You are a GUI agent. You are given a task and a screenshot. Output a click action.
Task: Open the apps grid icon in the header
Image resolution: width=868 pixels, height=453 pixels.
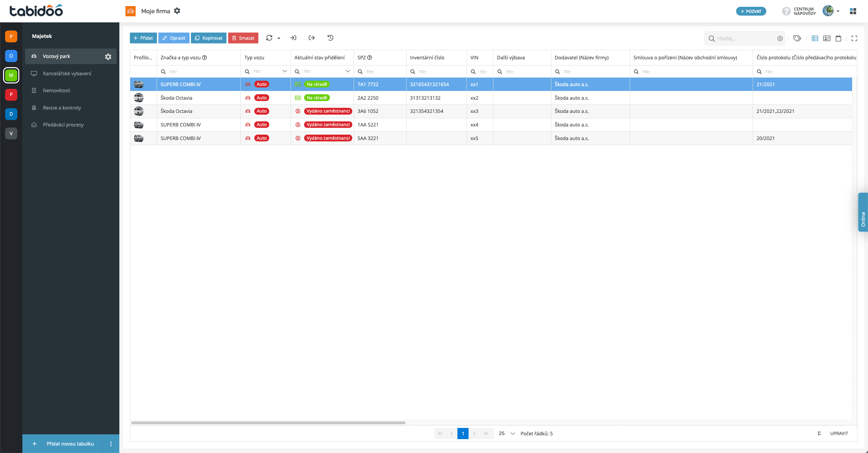pyautogui.click(x=853, y=11)
